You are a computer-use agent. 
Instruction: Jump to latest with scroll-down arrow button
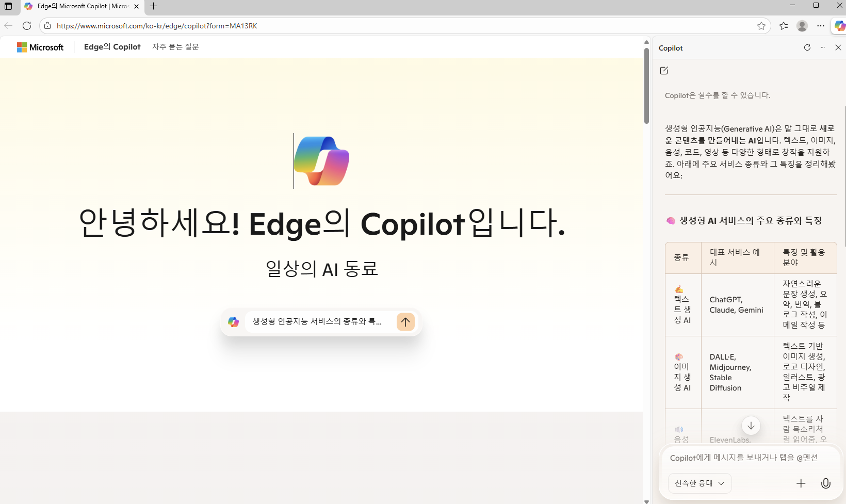[751, 426]
